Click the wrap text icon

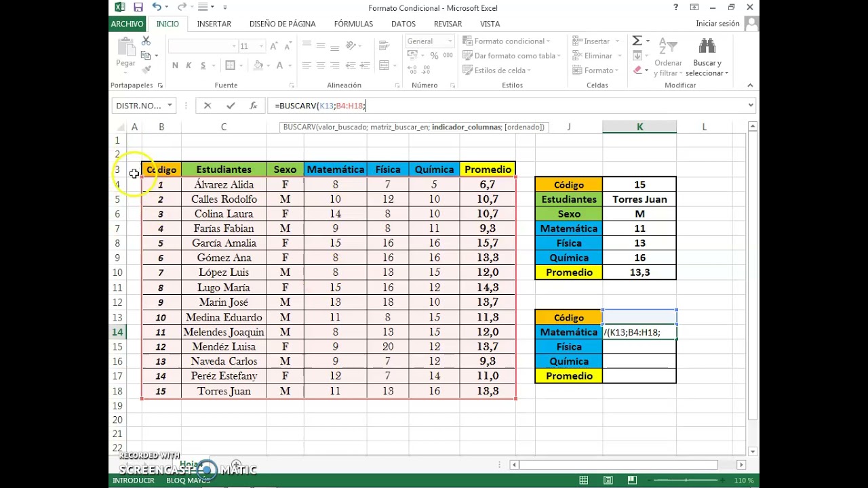click(x=384, y=45)
